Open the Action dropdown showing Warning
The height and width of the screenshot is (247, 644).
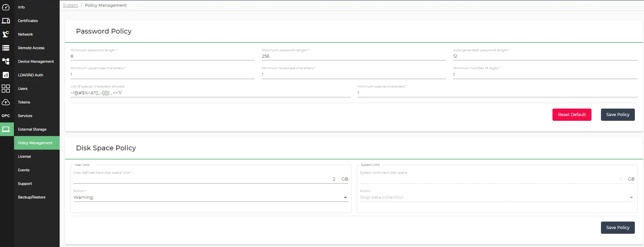pos(211,197)
